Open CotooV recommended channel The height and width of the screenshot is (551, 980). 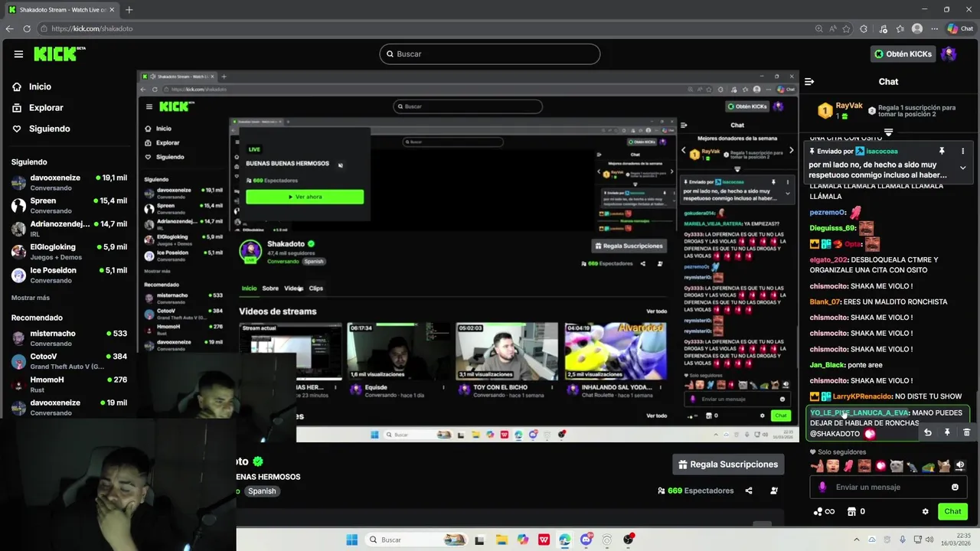pyautogui.click(x=69, y=361)
